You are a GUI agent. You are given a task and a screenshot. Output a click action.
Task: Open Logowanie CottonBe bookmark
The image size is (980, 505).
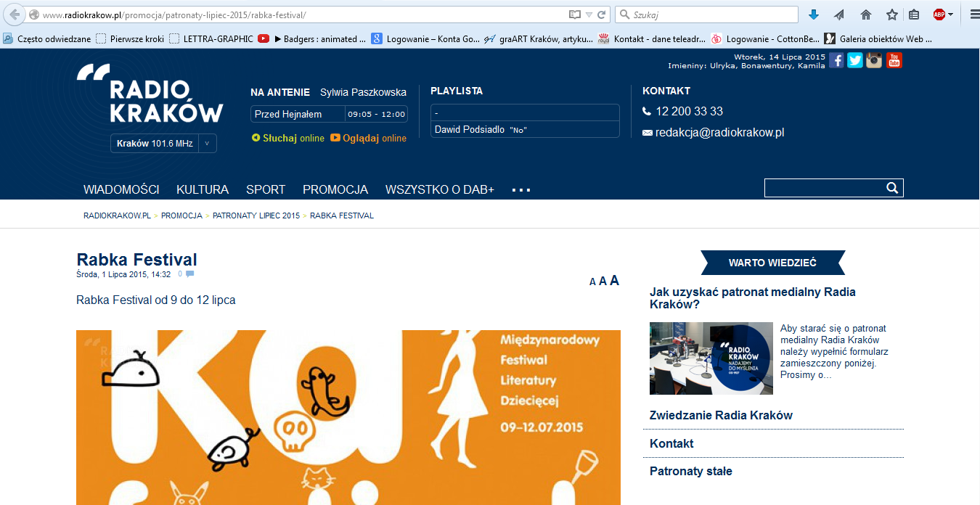pos(764,39)
